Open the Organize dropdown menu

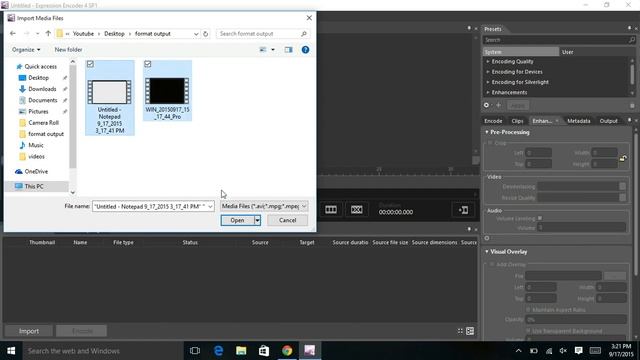(26, 50)
